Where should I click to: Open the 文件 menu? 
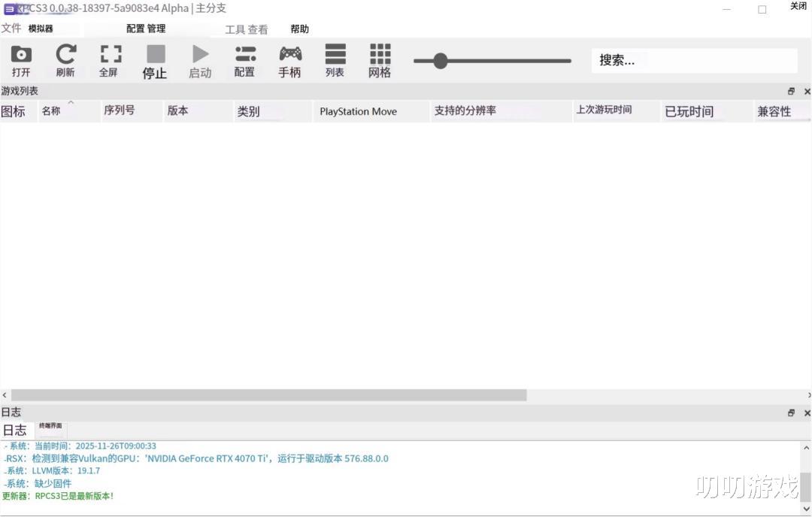pos(11,28)
